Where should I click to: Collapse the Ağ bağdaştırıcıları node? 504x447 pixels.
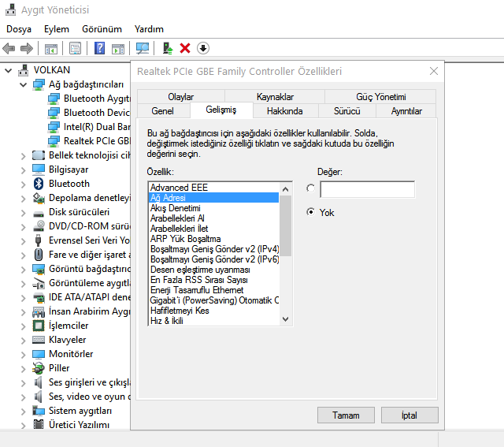(x=23, y=84)
